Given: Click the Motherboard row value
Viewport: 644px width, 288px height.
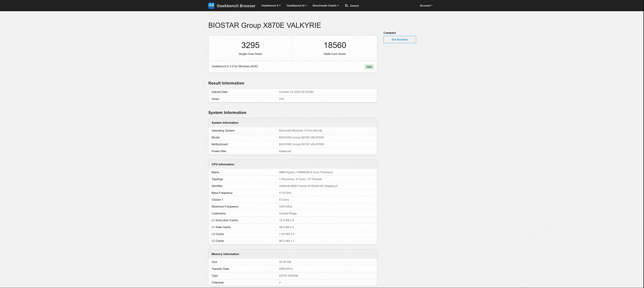Looking at the screenshot, I should (301, 145).
